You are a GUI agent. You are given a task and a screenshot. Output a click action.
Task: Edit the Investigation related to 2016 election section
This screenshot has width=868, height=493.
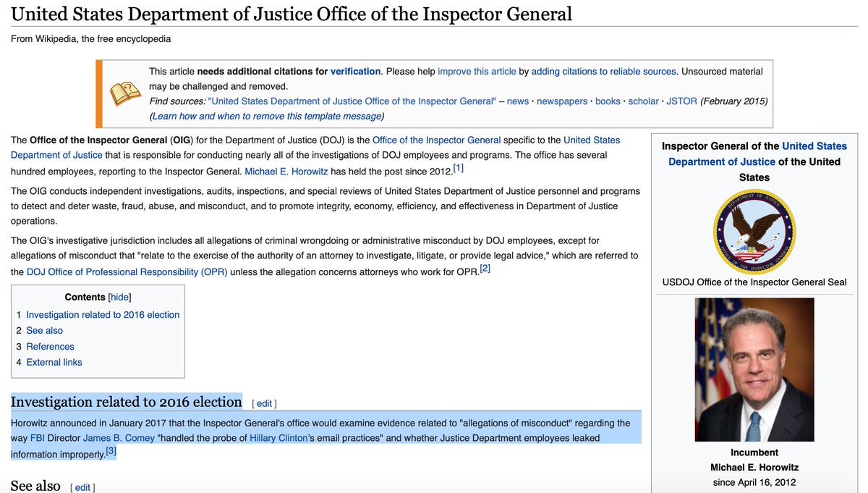point(264,404)
